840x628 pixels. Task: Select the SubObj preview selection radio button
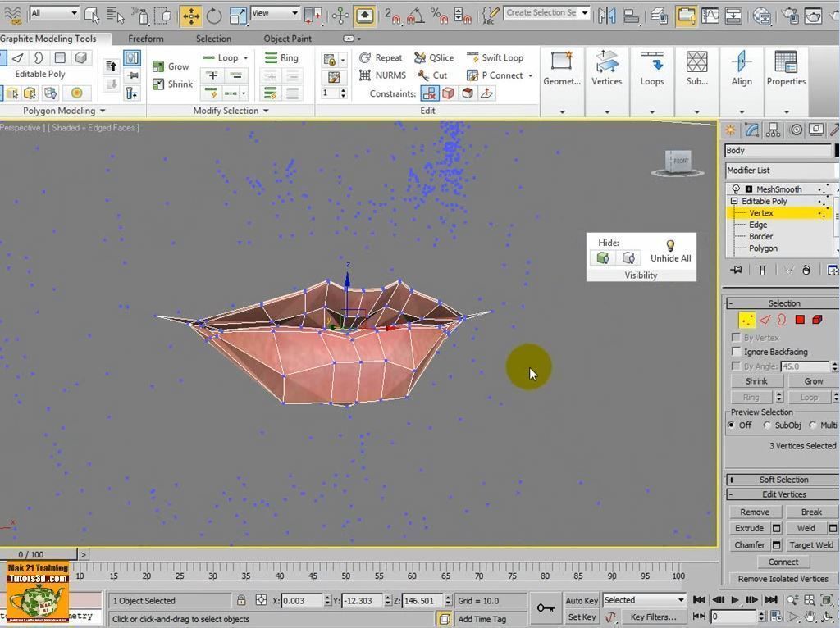tap(767, 425)
